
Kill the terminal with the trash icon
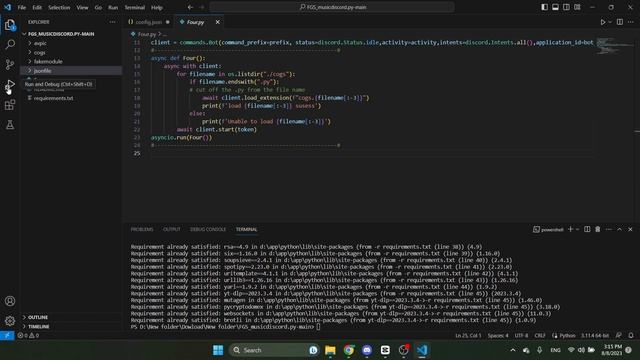(598, 229)
